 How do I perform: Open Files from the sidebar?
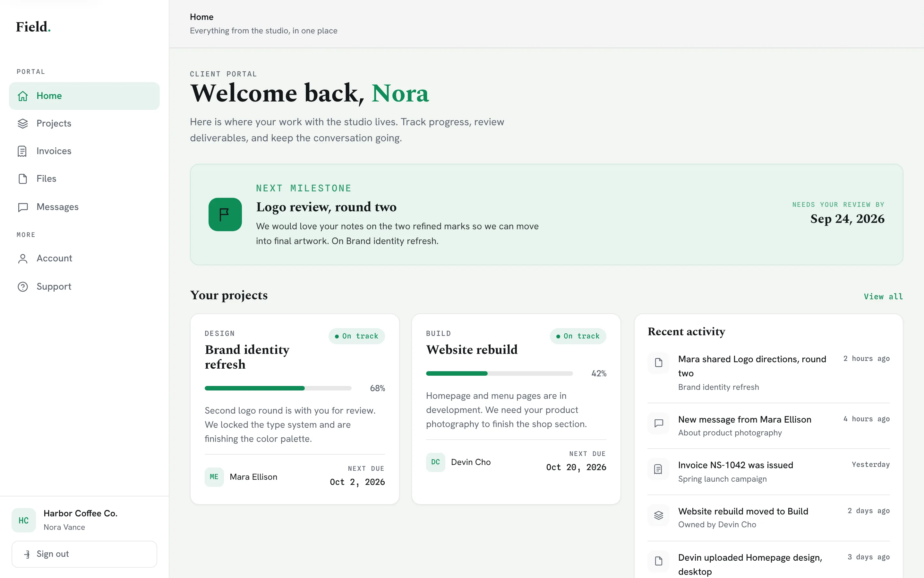click(x=84, y=179)
